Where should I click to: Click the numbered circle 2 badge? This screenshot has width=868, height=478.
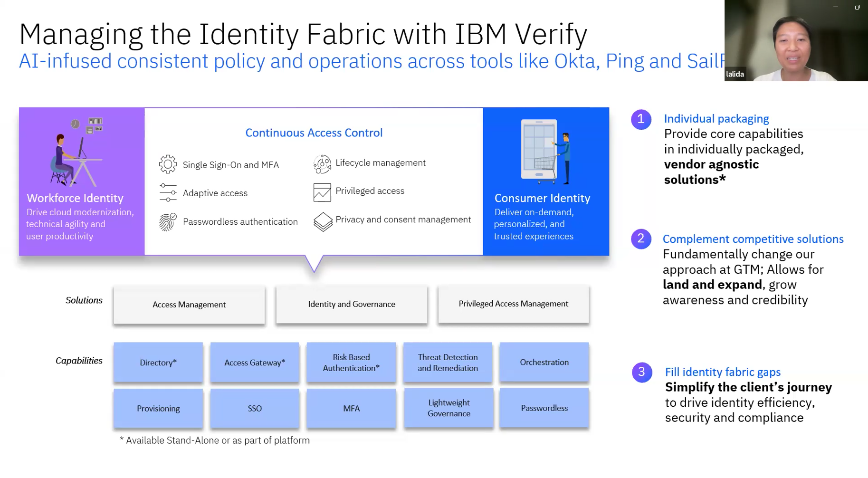click(641, 239)
